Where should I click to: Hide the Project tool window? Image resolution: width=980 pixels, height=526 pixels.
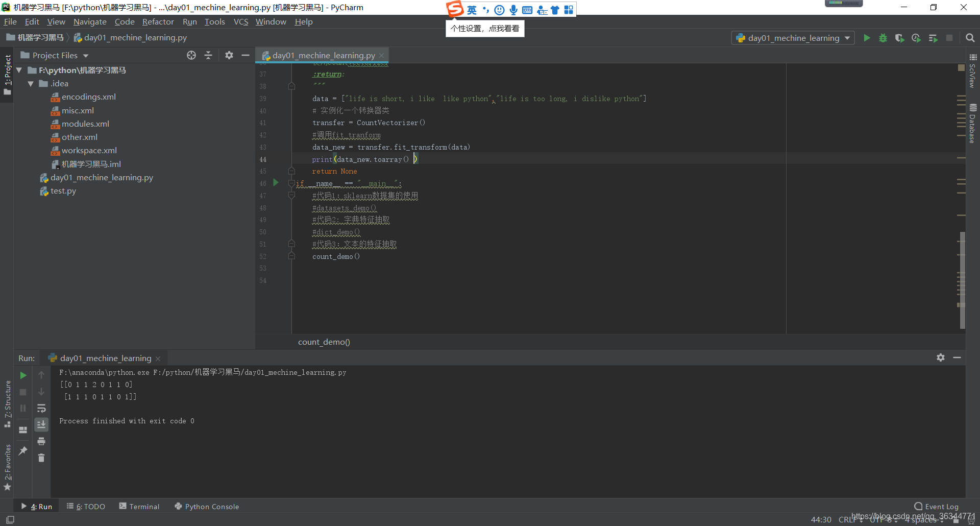246,55
